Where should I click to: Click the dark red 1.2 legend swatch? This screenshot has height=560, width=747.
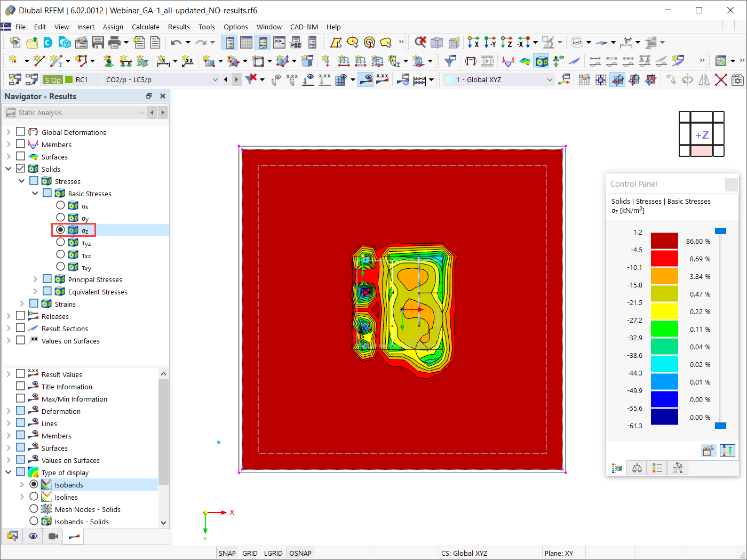[664, 241]
